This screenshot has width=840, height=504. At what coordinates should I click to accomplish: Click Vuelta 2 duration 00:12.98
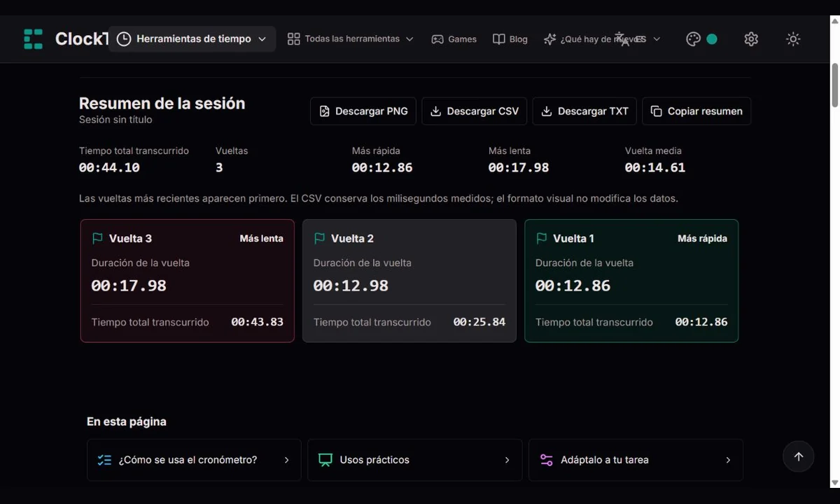[x=351, y=286]
